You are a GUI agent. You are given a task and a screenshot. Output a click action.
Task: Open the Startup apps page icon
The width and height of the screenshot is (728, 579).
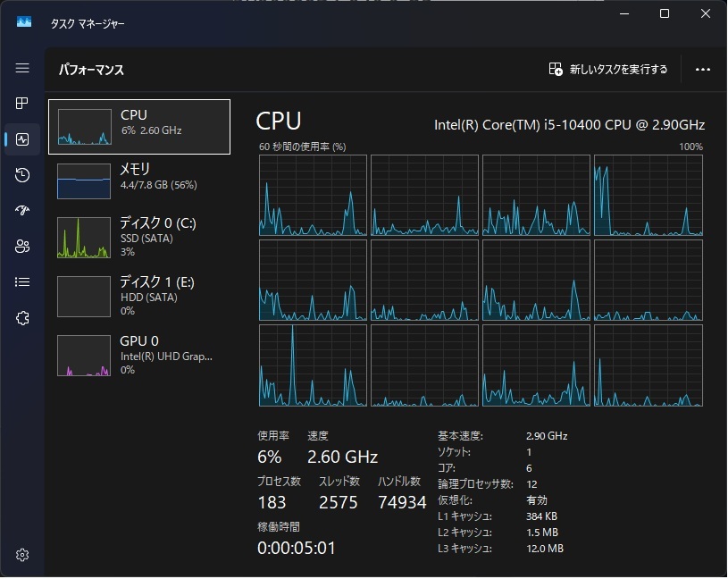(x=22, y=210)
